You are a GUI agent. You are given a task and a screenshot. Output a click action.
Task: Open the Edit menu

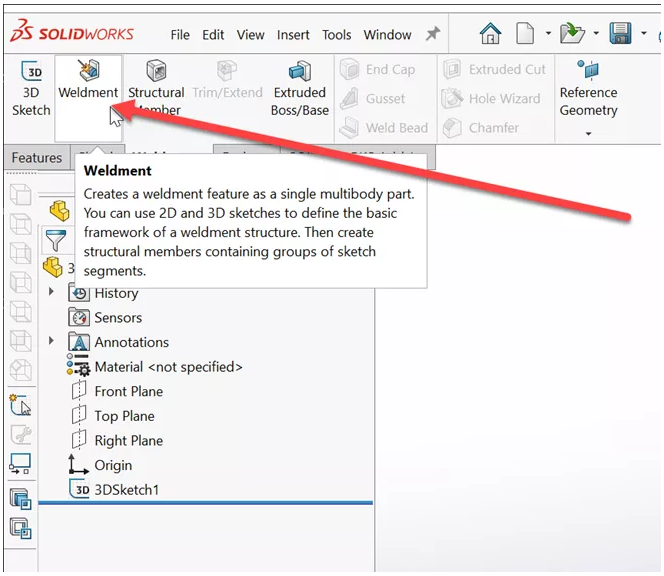[x=213, y=35]
